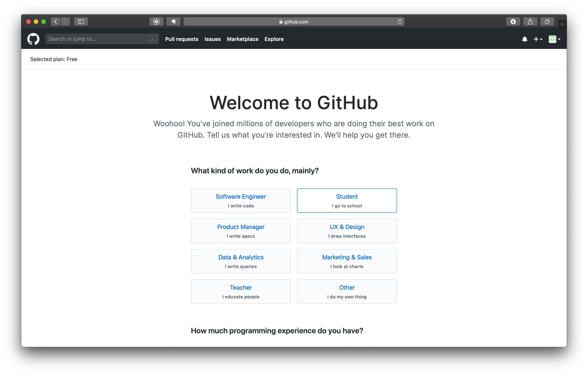The height and width of the screenshot is (375, 588).
Task: Expand the plus create-new dropdown
Action: pos(538,39)
